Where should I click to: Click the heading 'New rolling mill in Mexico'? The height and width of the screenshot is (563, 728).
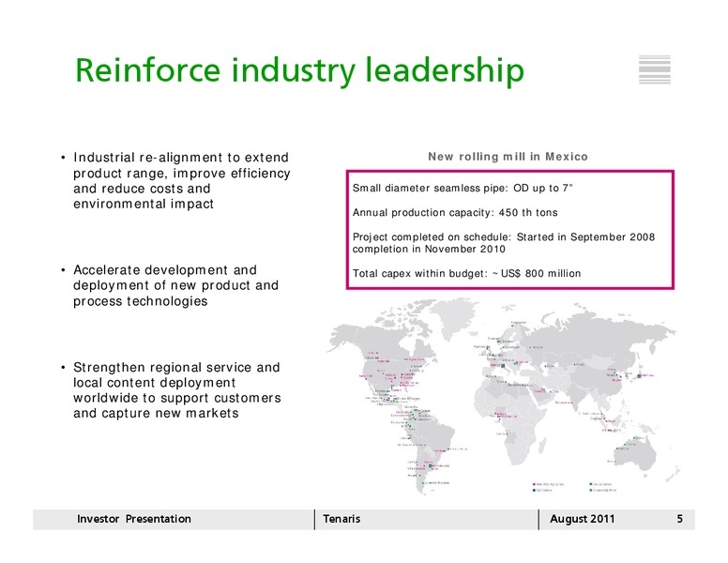point(508,157)
